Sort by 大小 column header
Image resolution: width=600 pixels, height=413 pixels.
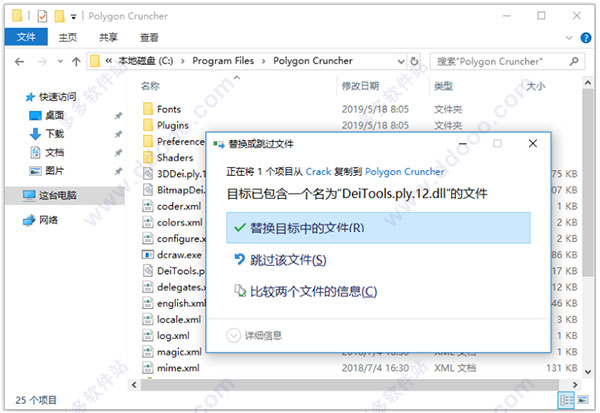click(x=535, y=86)
